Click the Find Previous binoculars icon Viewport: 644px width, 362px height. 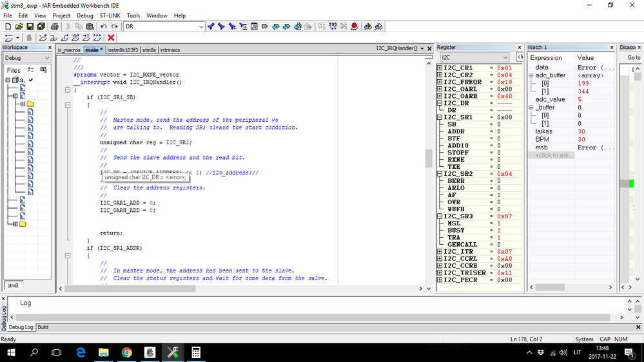coord(211,26)
